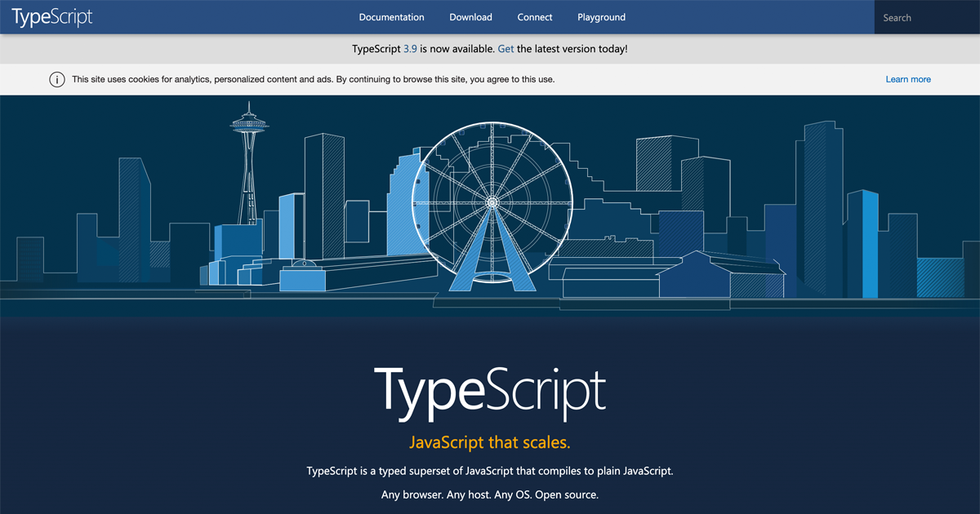
Task: Open the Connect menu item
Action: tap(535, 17)
